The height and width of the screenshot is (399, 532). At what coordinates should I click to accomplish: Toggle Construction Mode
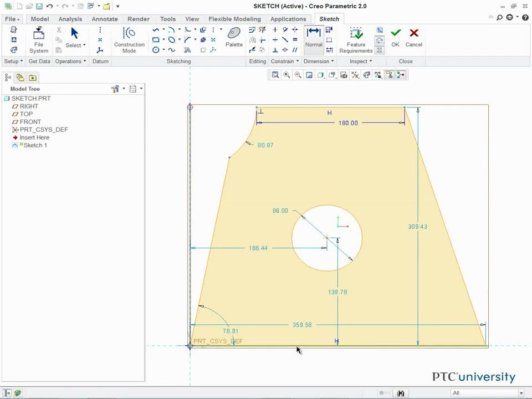129,40
